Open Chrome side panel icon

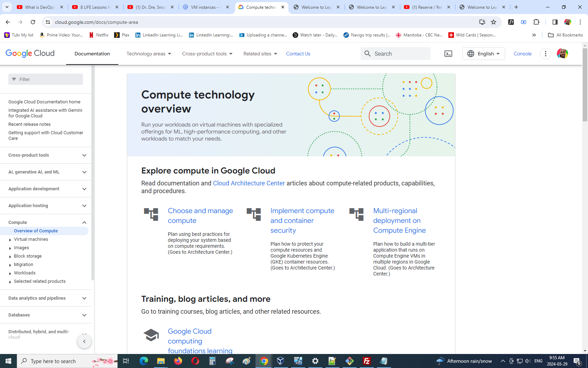click(555, 22)
